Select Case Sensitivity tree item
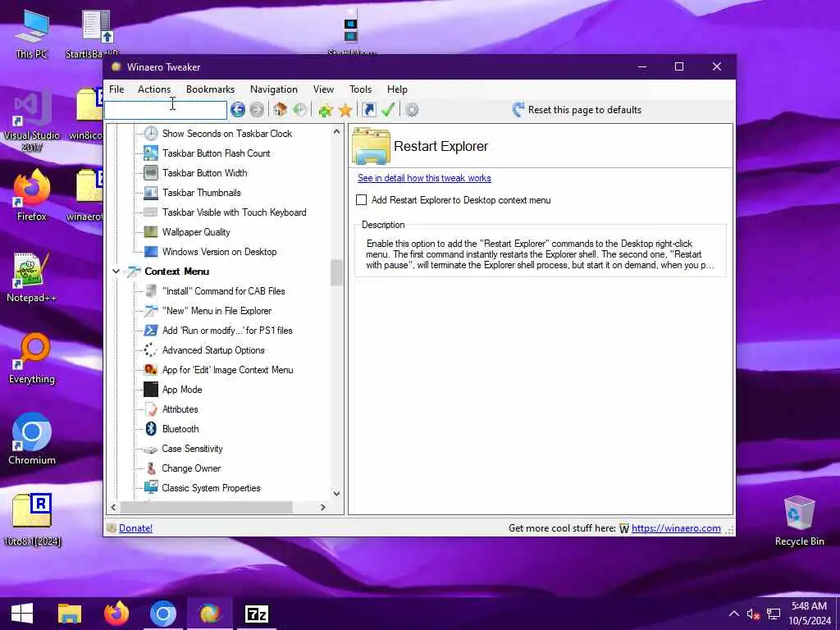This screenshot has height=630, width=840. pyautogui.click(x=192, y=449)
